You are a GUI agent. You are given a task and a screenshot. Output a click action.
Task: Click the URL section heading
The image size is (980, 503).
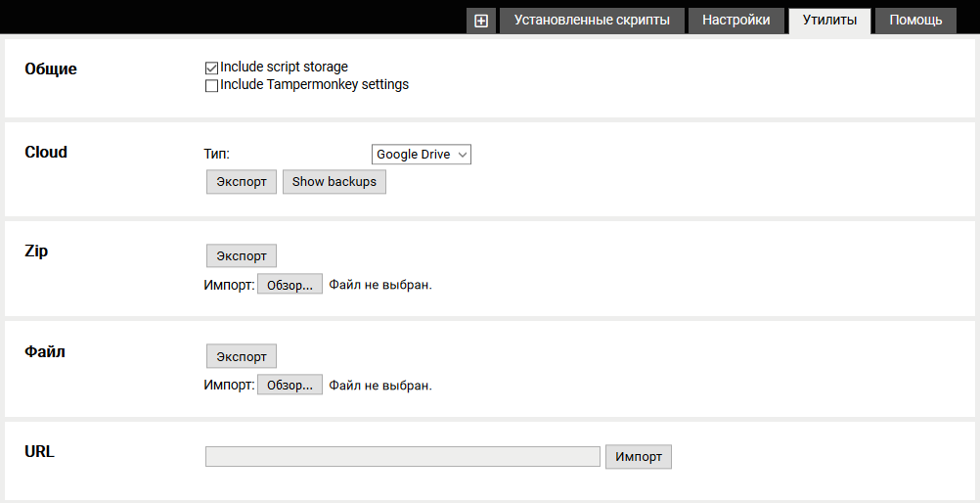pos(39,451)
